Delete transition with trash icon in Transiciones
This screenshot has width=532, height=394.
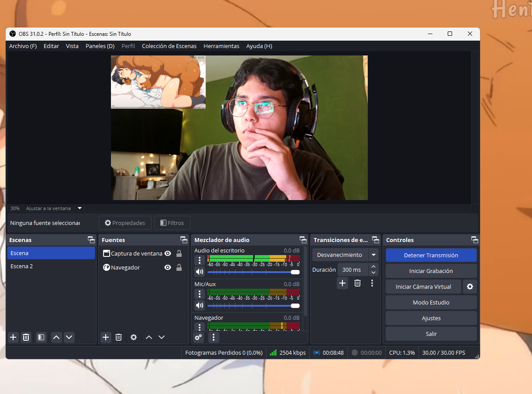tap(357, 283)
